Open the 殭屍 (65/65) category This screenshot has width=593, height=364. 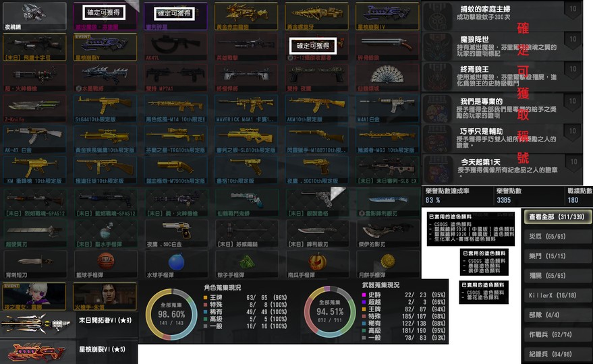(558, 276)
